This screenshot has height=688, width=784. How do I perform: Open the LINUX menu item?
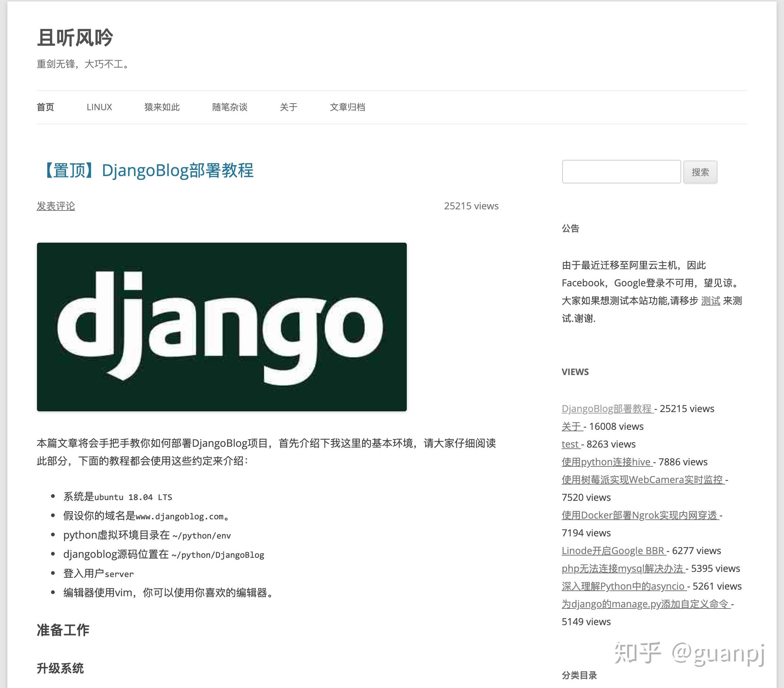click(x=99, y=107)
